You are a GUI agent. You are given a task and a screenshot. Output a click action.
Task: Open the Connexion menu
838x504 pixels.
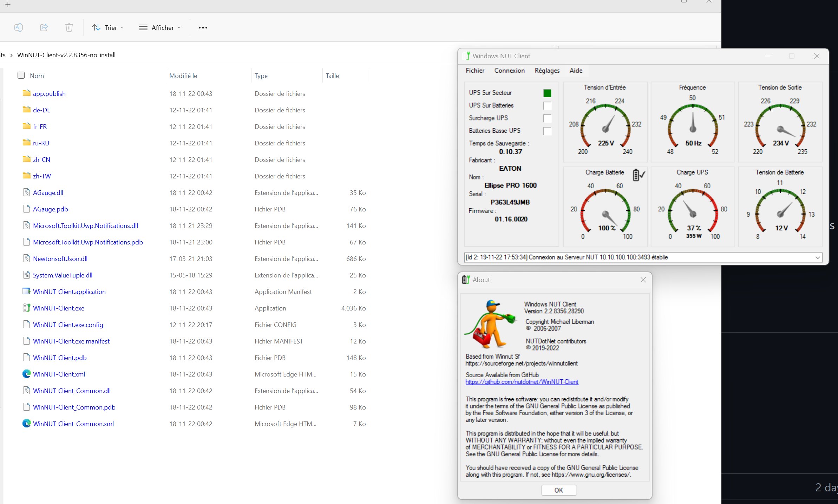[x=509, y=71]
